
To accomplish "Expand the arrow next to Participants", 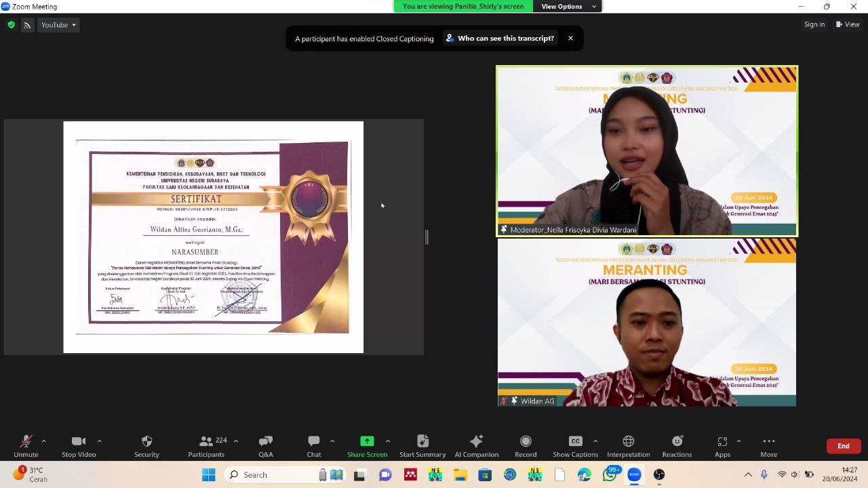I will [236, 441].
